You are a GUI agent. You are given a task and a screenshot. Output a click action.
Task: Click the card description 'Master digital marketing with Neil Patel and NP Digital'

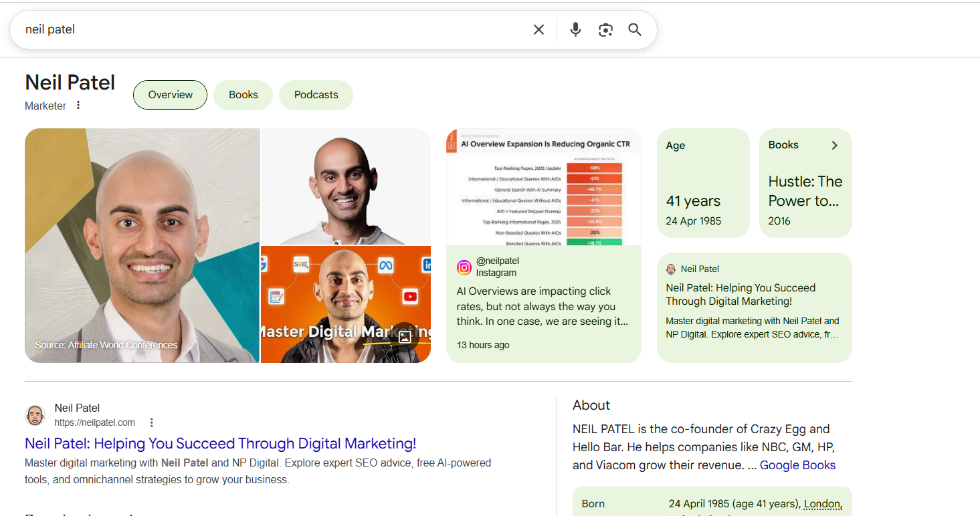click(x=753, y=328)
